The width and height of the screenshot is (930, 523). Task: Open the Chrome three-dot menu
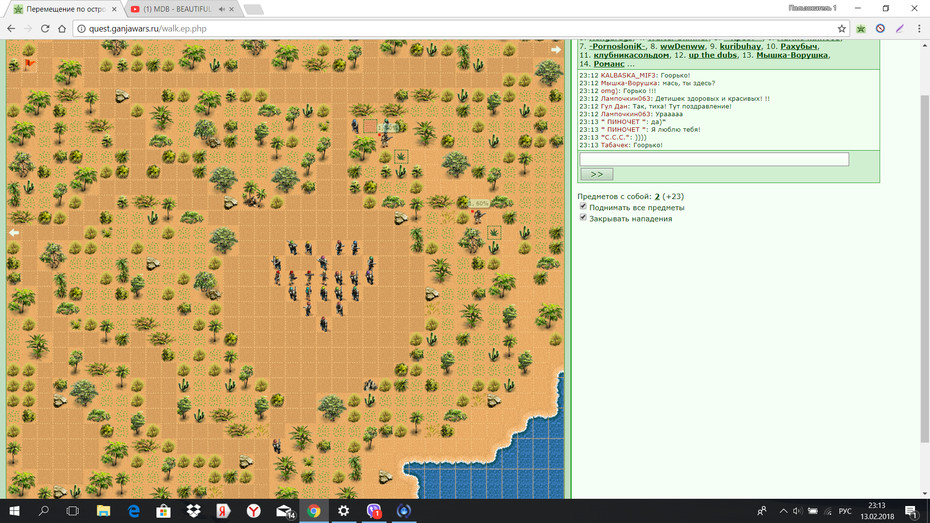tap(919, 28)
